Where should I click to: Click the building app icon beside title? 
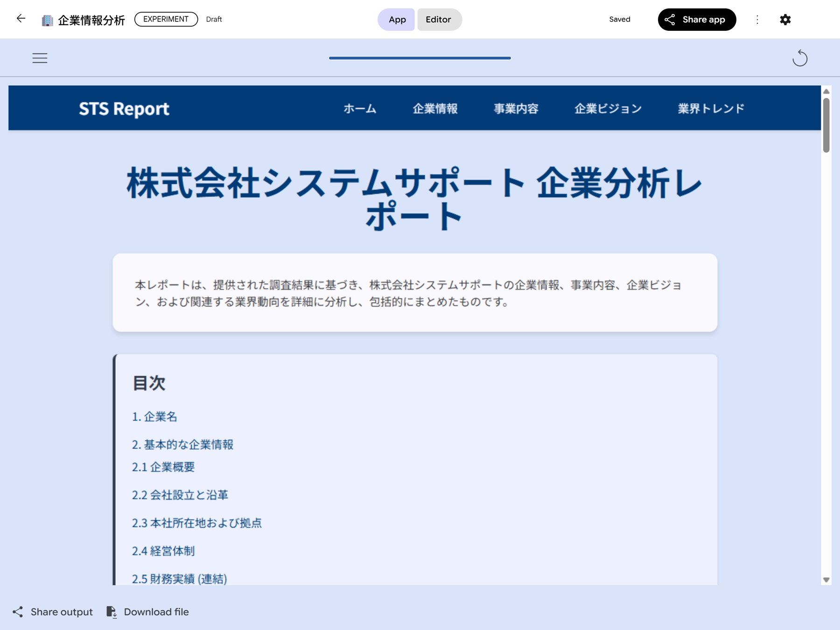[x=47, y=20]
